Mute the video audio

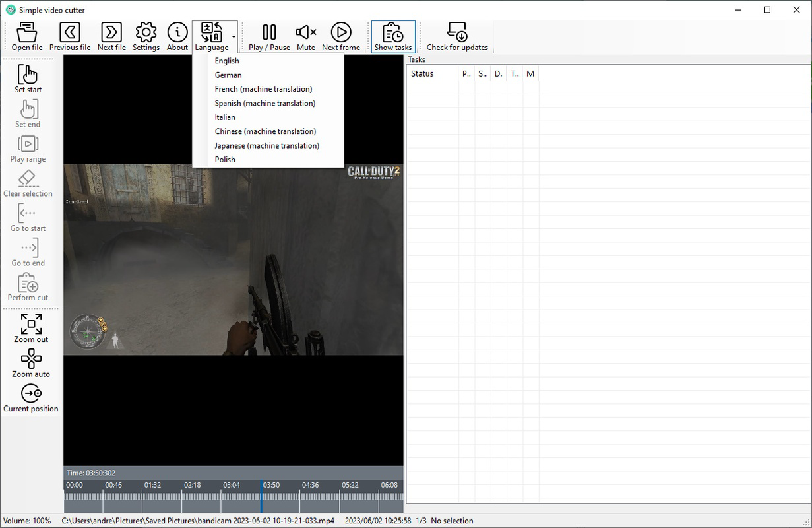(306, 36)
